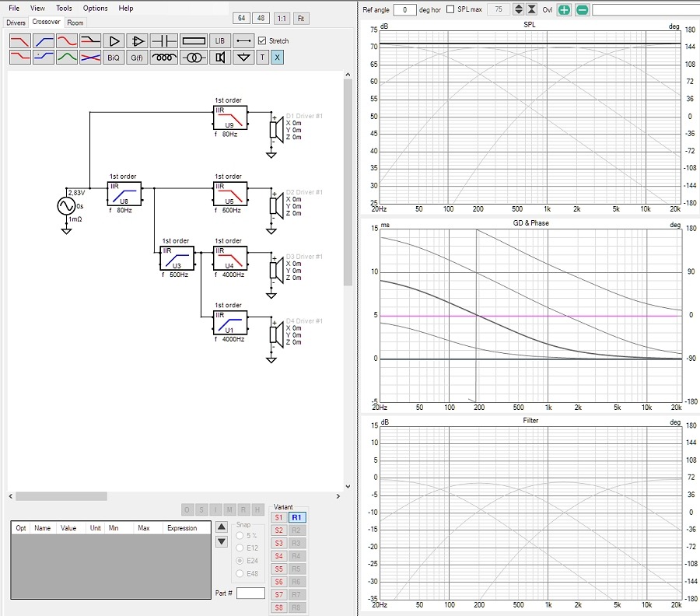The width and height of the screenshot is (700, 616).
Task: Pick the red S-curve filter block tool
Action: click(67, 41)
